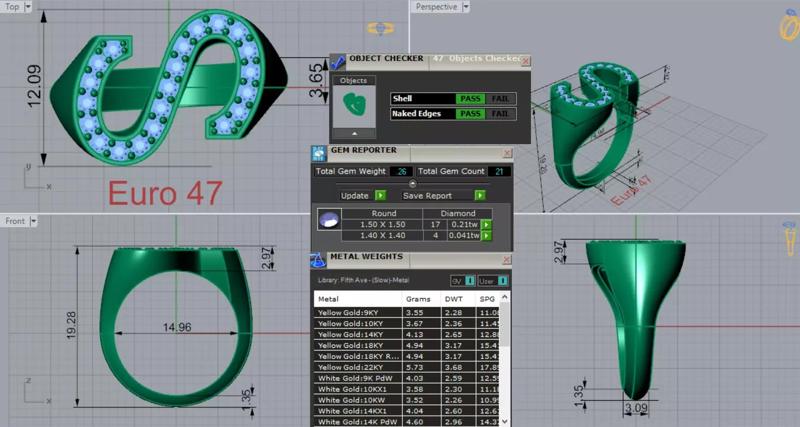Collapse the Objects thumbnail arrow

pos(355,133)
